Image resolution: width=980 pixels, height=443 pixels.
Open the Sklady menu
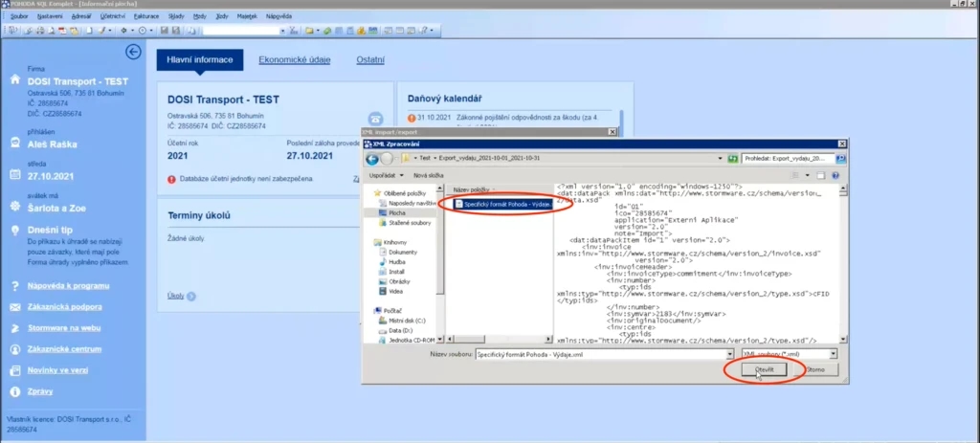pos(176,16)
